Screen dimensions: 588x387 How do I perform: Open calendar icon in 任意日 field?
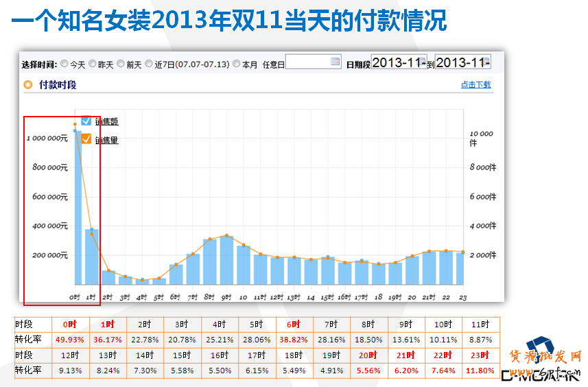(x=335, y=62)
